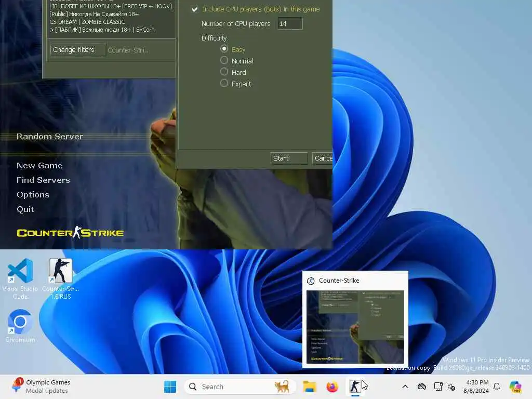Open the clock showing 4:30 PM
This screenshot has height=399, width=532.
pyautogui.click(x=477, y=387)
